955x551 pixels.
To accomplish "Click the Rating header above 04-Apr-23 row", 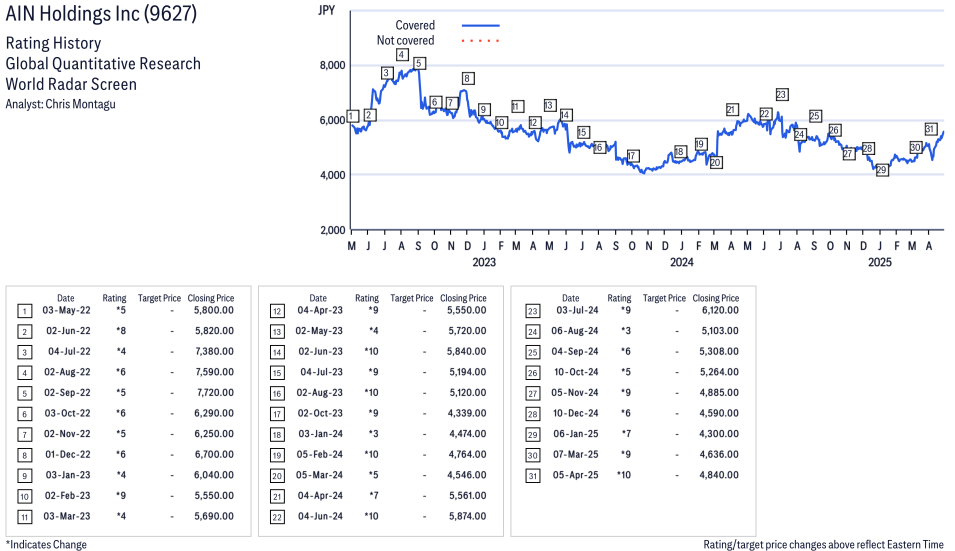I will [x=367, y=298].
